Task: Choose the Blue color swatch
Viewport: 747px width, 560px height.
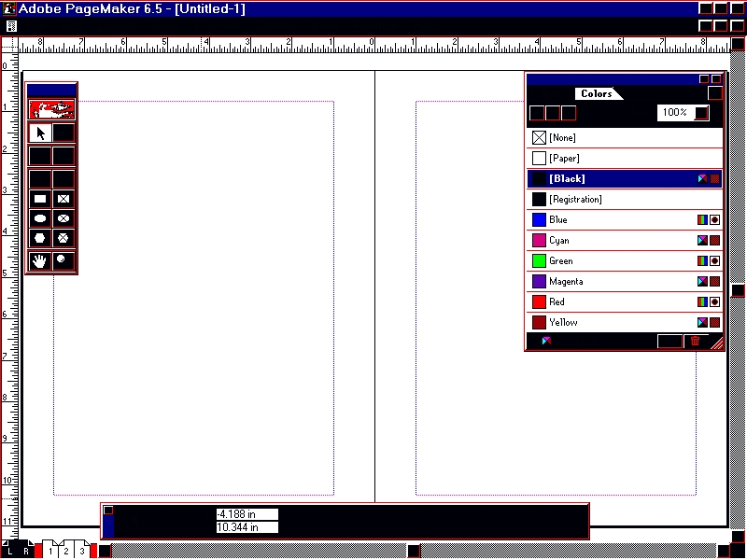Action: click(539, 220)
